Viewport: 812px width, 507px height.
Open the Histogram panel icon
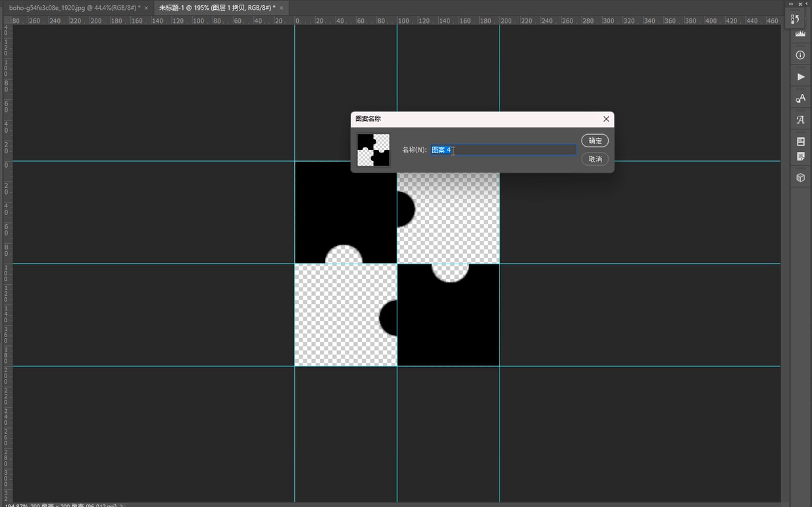(800, 34)
